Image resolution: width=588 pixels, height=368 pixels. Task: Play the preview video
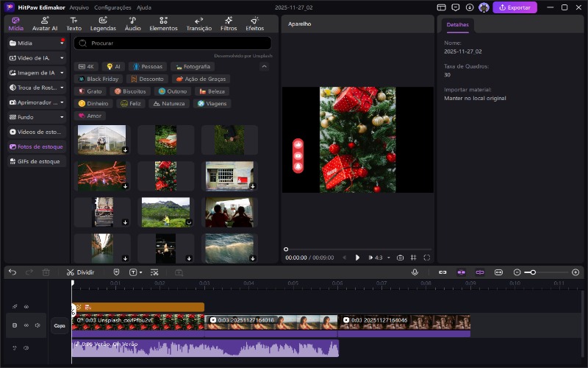click(x=357, y=258)
